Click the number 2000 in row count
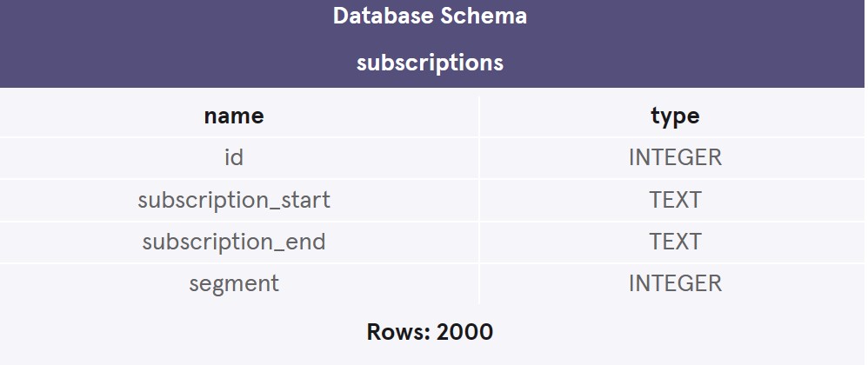 [464, 331]
